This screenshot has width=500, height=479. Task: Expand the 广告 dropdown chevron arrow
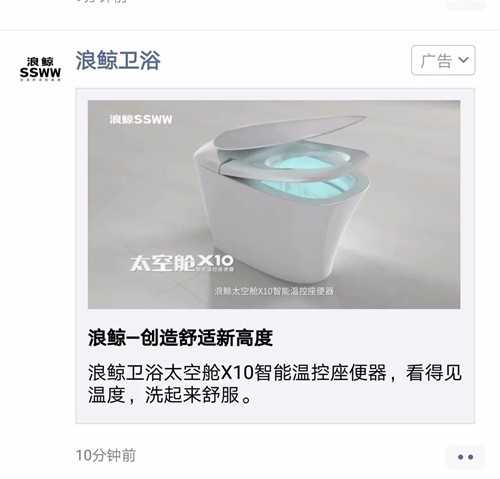pyautogui.click(x=463, y=60)
